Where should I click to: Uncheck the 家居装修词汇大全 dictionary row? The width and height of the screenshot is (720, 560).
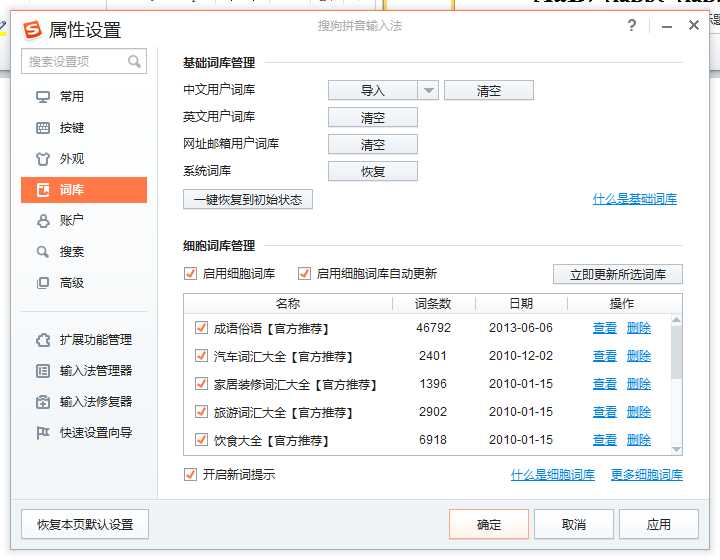point(201,384)
